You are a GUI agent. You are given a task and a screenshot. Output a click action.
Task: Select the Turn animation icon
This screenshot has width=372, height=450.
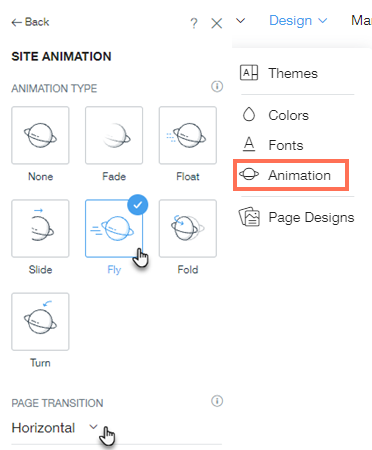(40, 322)
